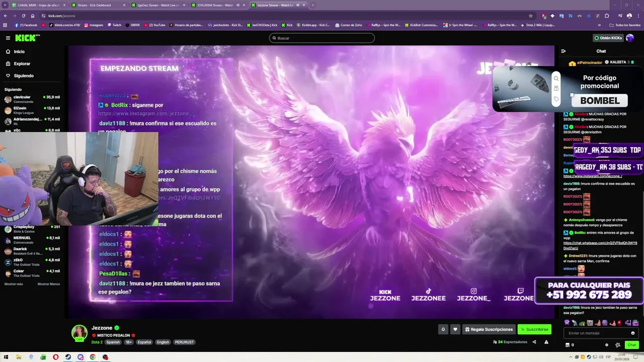Open the Twitch bookmark
The height and width of the screenshot is (362, 644).
114,25
